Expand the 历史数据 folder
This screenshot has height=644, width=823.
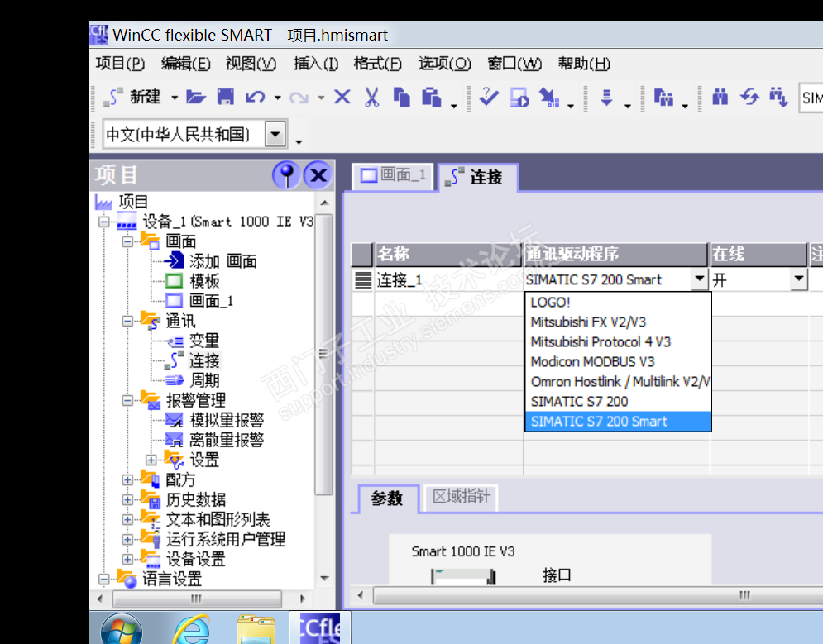(127, 500)
